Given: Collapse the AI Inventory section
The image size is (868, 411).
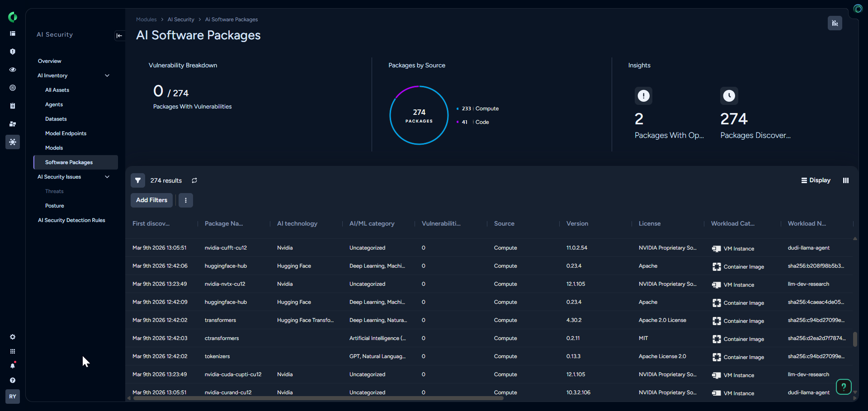Looking at the screenshot, I should pyautogui.click(x=107, y=76).
